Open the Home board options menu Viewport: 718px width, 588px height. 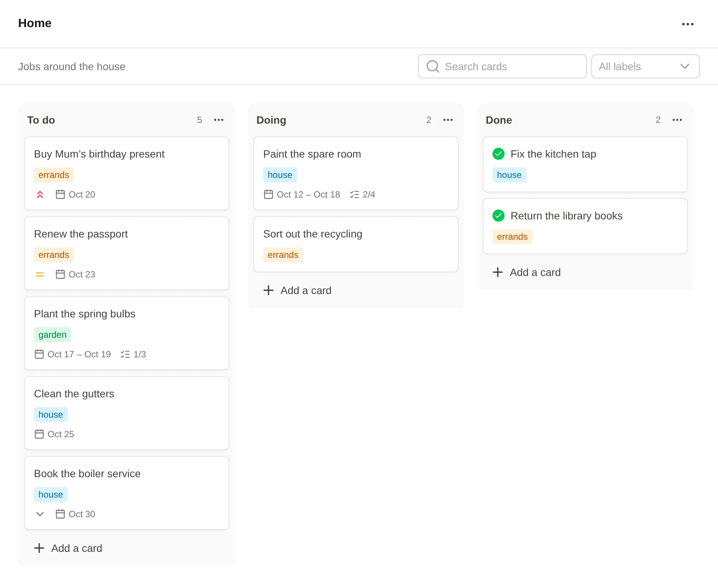tap(687, 24)
